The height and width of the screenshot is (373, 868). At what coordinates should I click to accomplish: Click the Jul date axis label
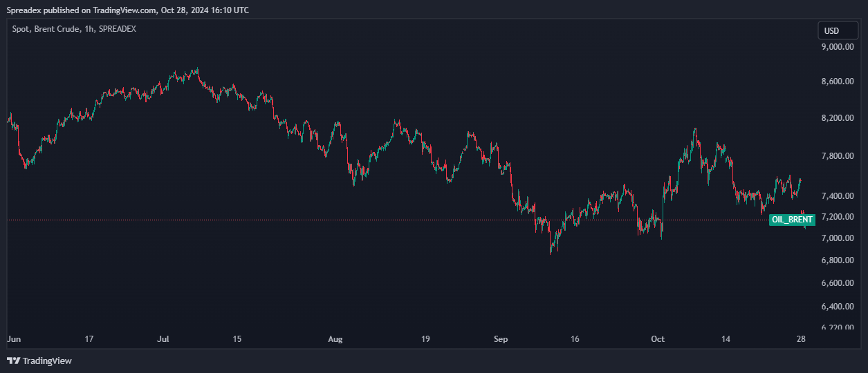163,339
